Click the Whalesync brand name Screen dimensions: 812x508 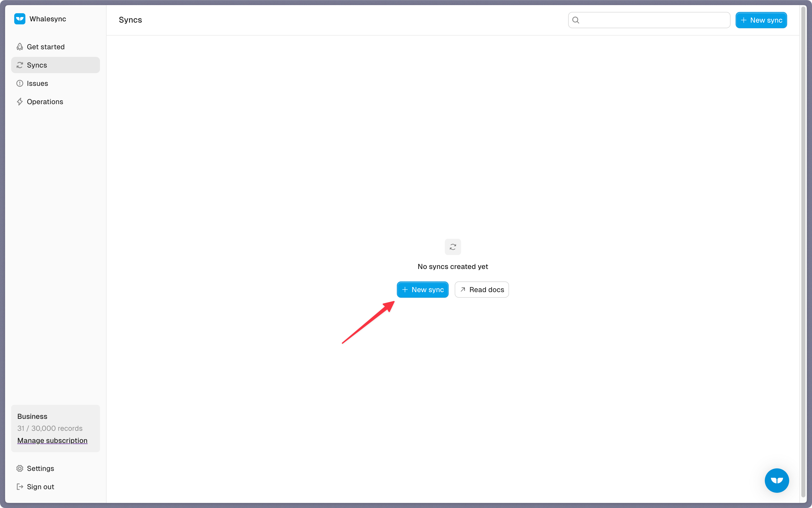point(48,19)
